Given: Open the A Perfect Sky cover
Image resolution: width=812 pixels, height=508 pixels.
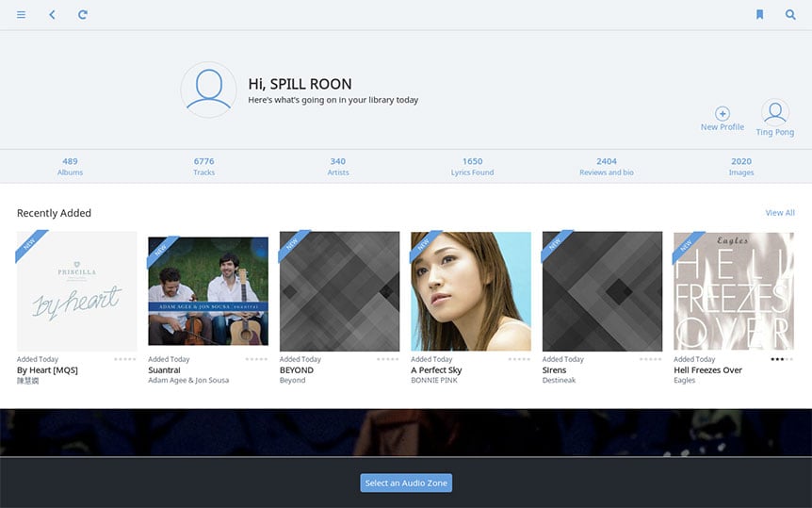Looking at the screenshot, I should (x=471, y=291).
